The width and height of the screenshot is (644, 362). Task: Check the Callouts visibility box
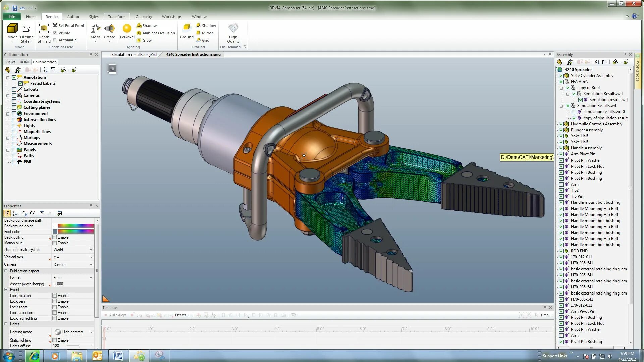tap(14, 89)
